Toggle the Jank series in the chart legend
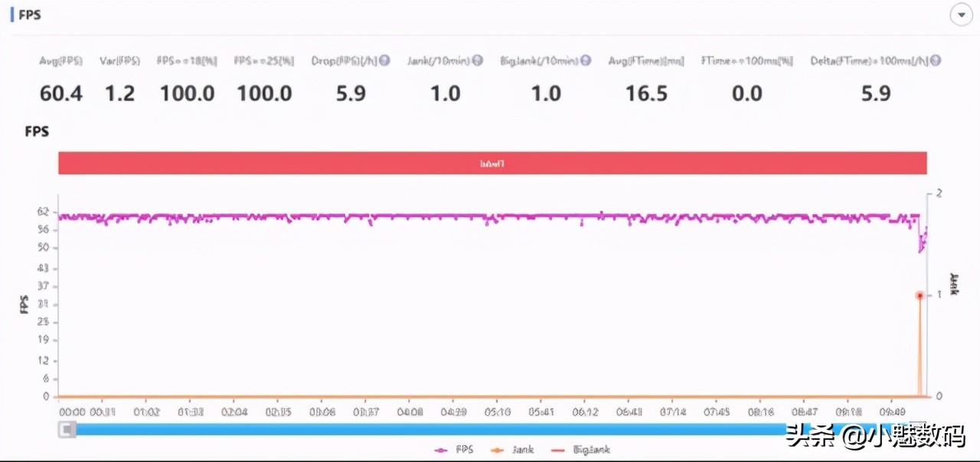 click(x=512, y=450)
